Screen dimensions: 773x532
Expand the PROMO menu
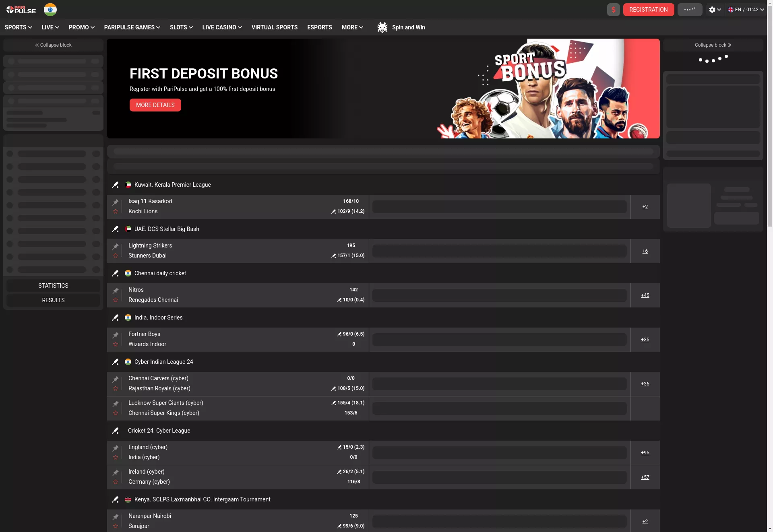click(81, 27)
